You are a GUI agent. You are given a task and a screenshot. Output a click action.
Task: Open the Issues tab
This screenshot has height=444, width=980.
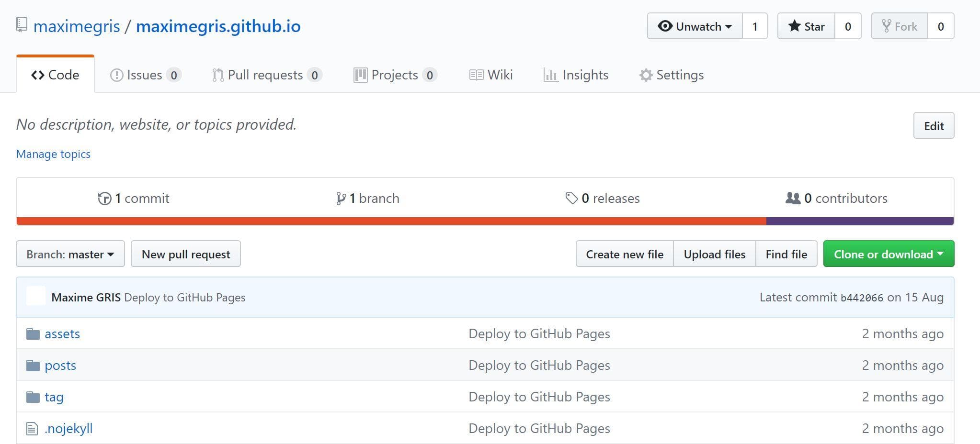pos(146,75)
